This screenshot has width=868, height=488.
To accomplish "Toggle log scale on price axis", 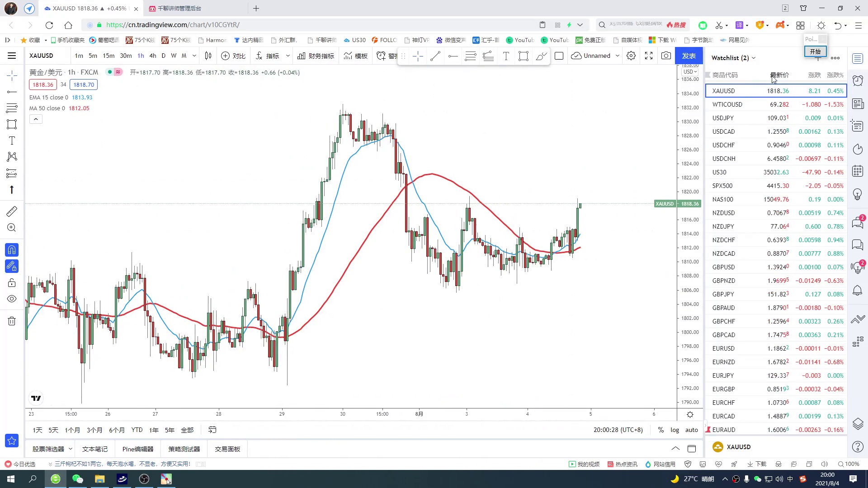I will click(675, 430).
